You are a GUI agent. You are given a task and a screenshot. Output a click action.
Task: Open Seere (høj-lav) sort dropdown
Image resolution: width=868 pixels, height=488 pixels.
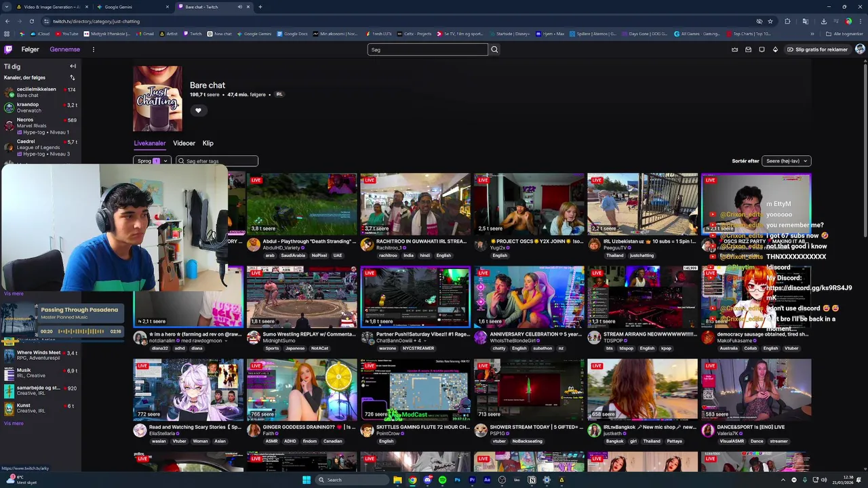(787, 161)
